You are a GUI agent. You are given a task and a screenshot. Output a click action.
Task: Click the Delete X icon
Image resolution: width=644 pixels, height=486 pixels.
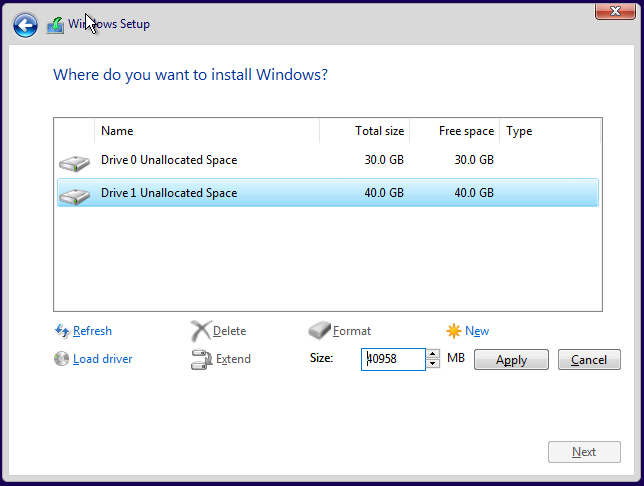(201, 331)
